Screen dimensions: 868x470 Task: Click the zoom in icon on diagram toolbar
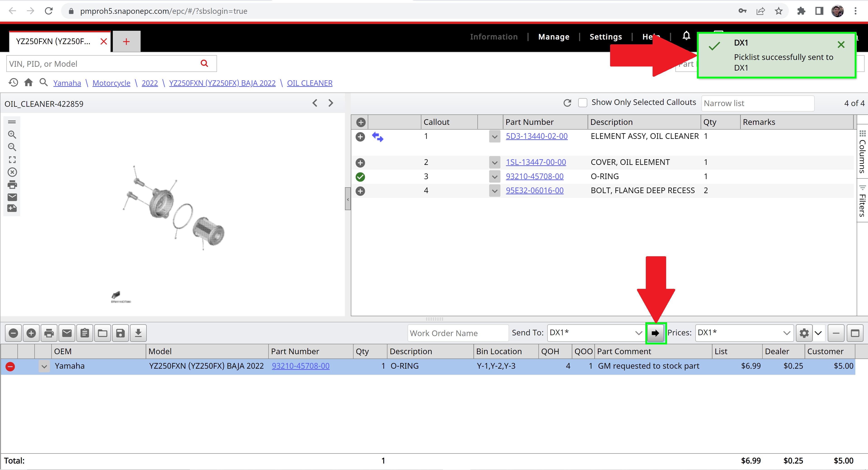tap(12, 135)
